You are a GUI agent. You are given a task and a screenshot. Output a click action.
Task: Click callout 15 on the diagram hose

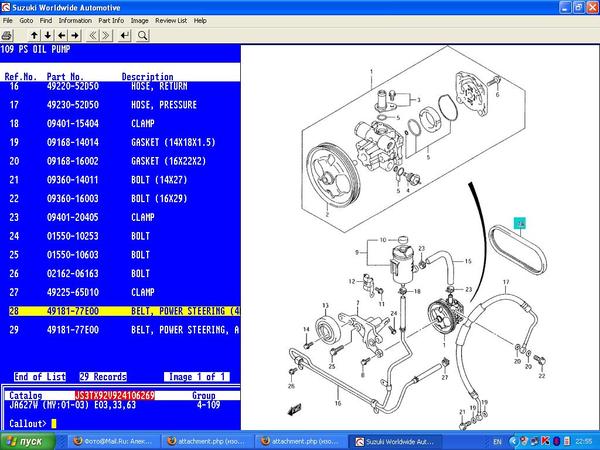click(x=468, y=261)
